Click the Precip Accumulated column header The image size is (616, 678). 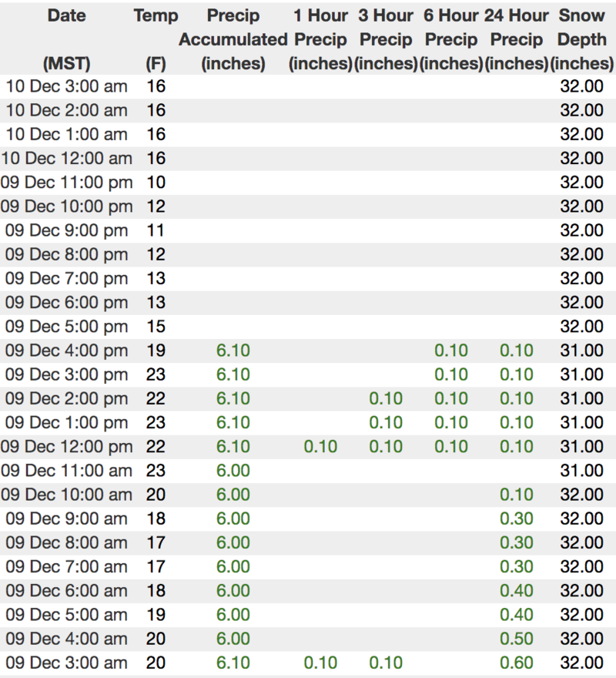(x=233, y=39)
